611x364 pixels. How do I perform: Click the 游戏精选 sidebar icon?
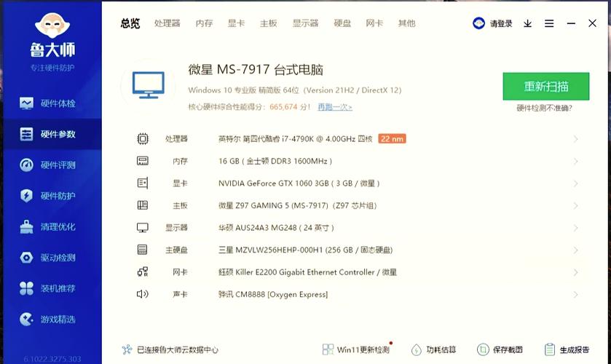coord(27,319)
